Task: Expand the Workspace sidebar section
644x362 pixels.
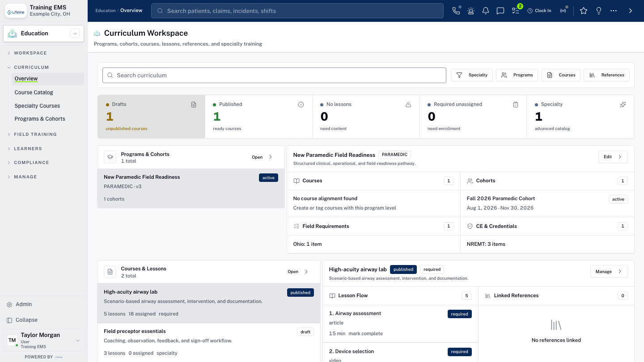Action: tap(30, 53)
